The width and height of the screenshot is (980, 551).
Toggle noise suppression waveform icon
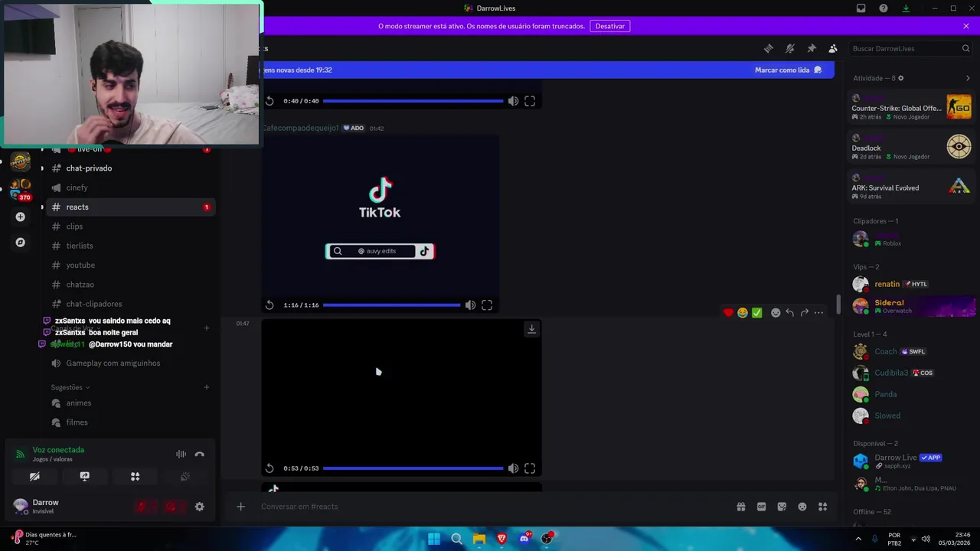181,454
